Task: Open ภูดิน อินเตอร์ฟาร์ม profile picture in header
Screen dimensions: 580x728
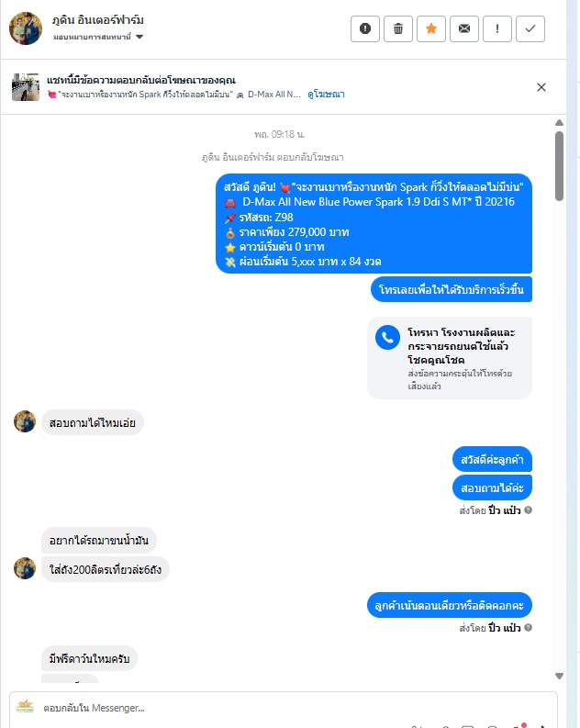Action: pos(26,28)
